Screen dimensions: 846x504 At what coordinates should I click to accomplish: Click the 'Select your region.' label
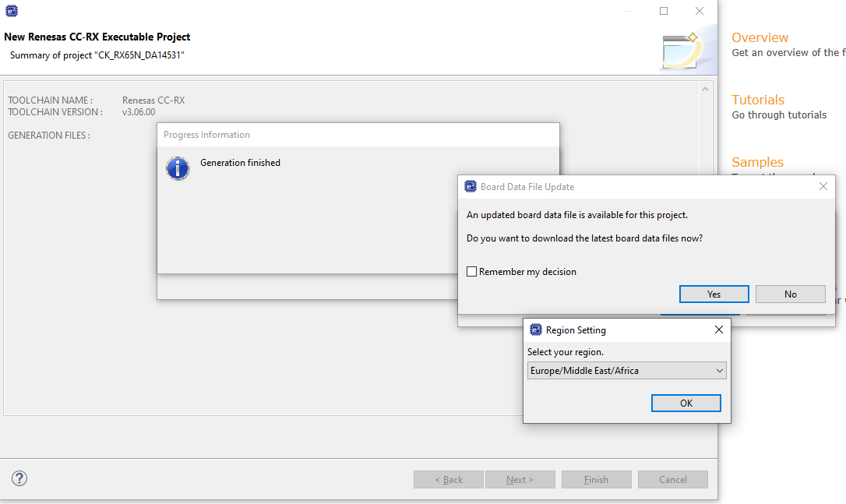pos(566,352)
